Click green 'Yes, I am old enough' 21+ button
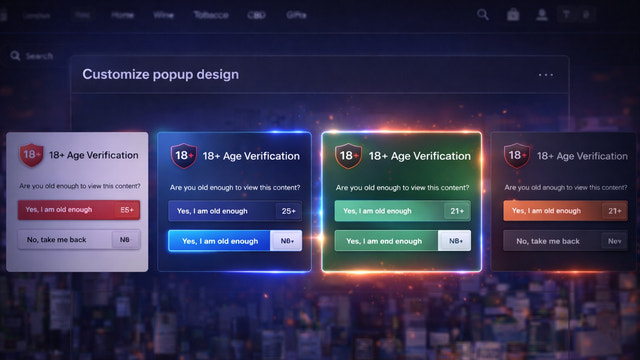 [402, 211]
